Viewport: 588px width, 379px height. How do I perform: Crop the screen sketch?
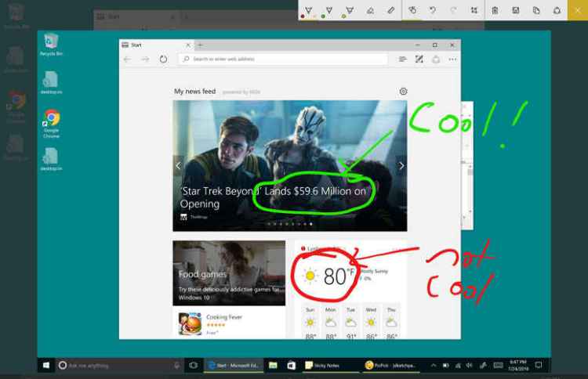474,10
